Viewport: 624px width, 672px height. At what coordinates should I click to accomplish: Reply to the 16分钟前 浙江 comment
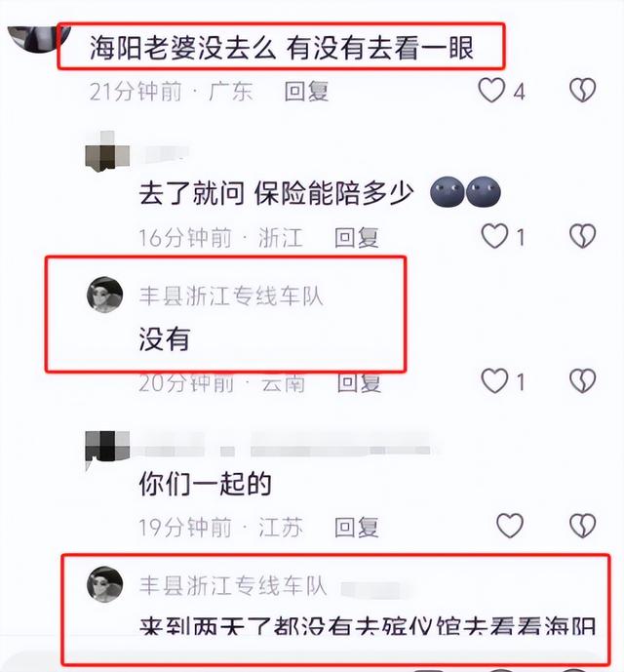point(356,237)
